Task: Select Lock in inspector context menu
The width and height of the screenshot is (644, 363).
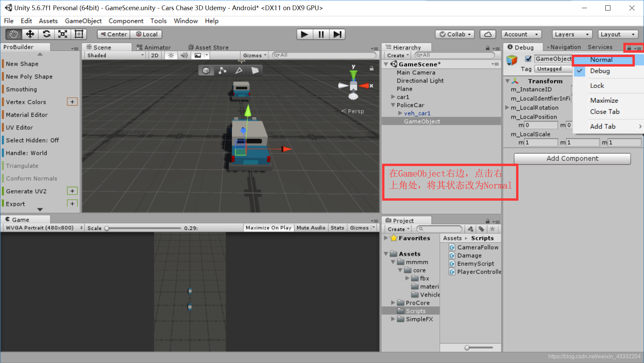Action: click(597, 86)
